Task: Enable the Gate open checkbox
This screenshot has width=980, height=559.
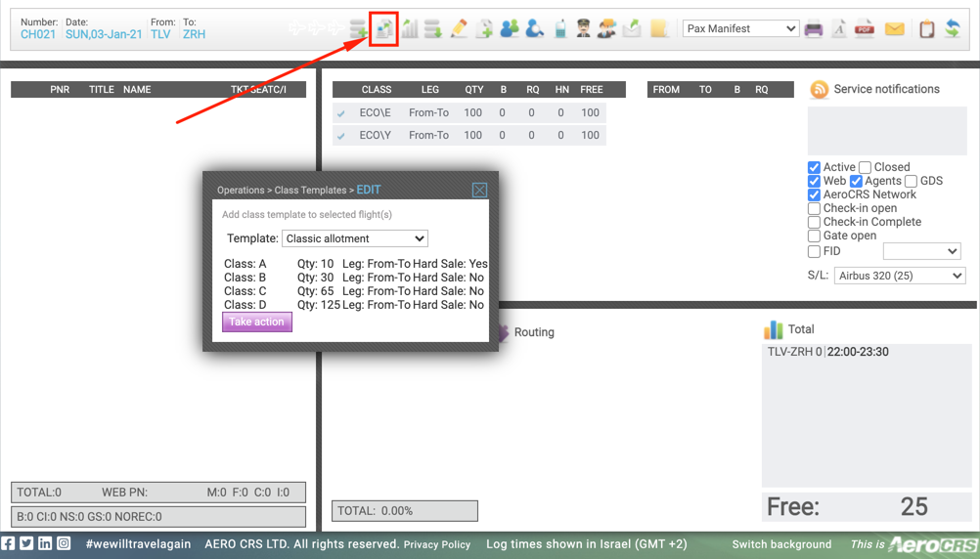Action: (x=814, y=236)
